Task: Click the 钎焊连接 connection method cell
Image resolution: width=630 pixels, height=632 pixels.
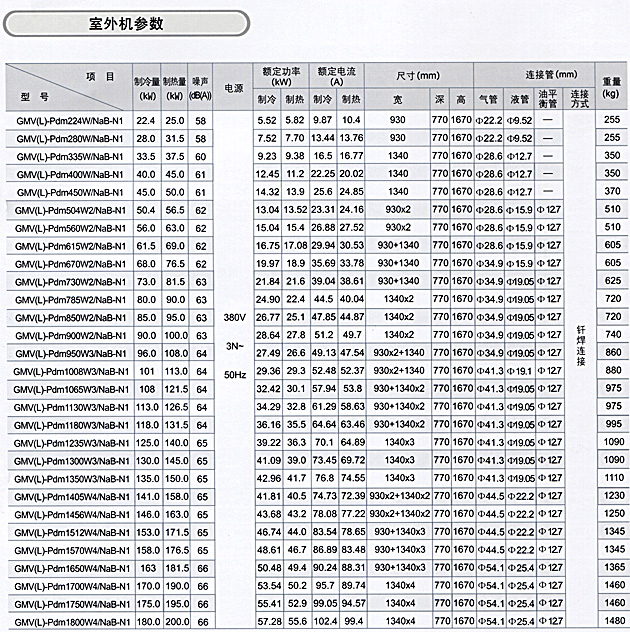Action: pos(580,346)
